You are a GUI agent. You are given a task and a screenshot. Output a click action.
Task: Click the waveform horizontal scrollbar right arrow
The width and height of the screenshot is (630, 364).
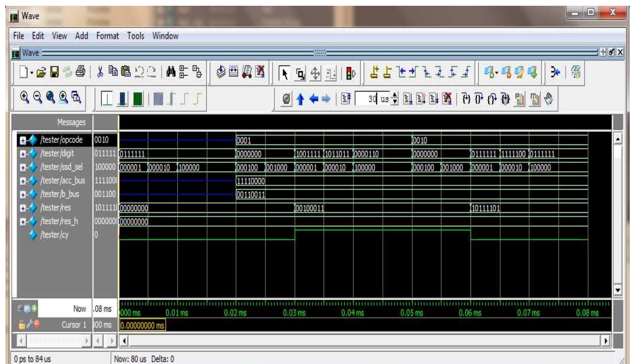(606, 341)
